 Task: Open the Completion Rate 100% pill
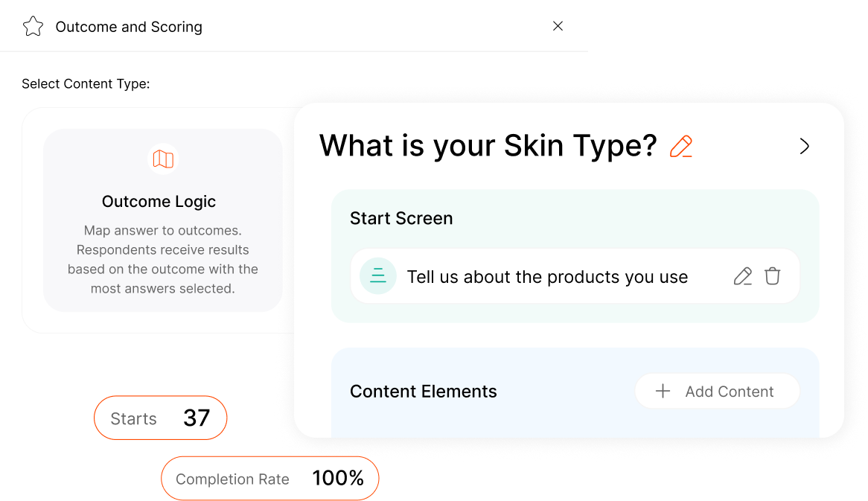tap(269, 479)
